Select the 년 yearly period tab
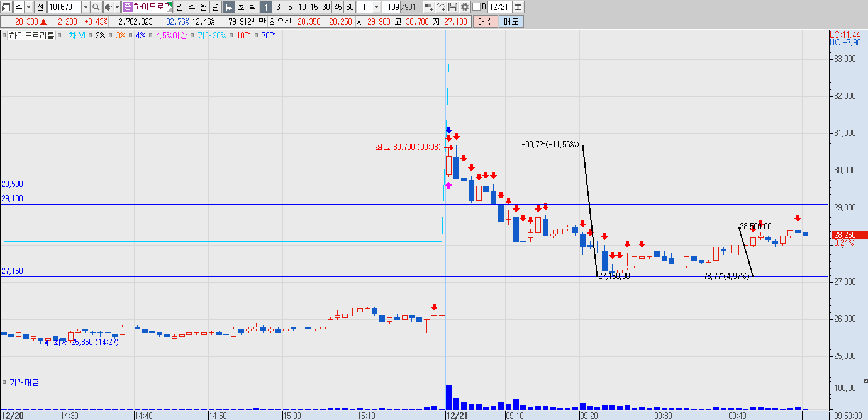The width and height of the screenshot is (868, 420). click(x=216, y=7)
